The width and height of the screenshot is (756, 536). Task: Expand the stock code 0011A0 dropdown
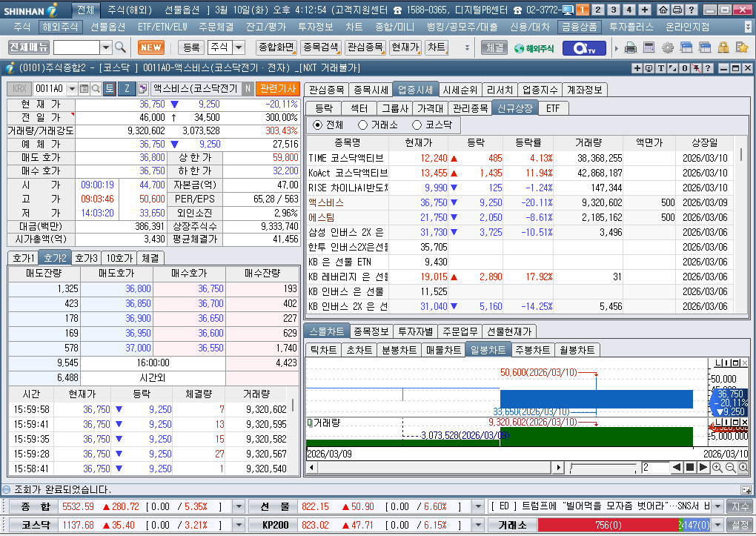[72, 89]
